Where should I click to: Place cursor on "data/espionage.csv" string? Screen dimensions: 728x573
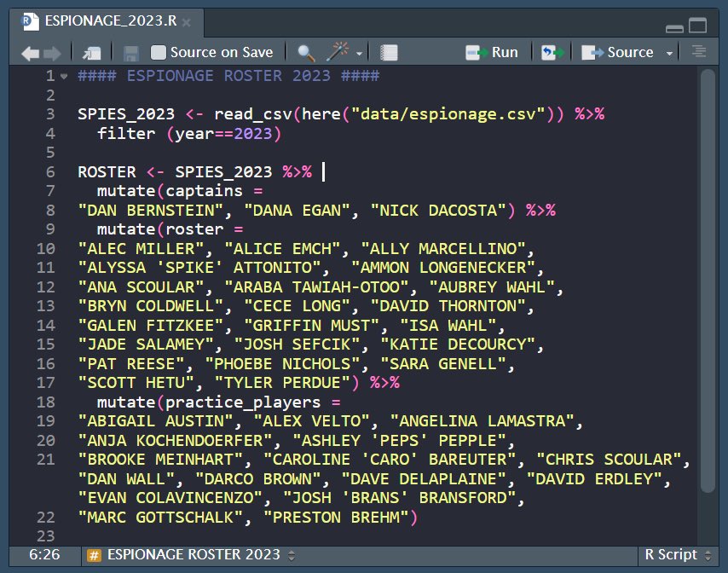(448, 114)
